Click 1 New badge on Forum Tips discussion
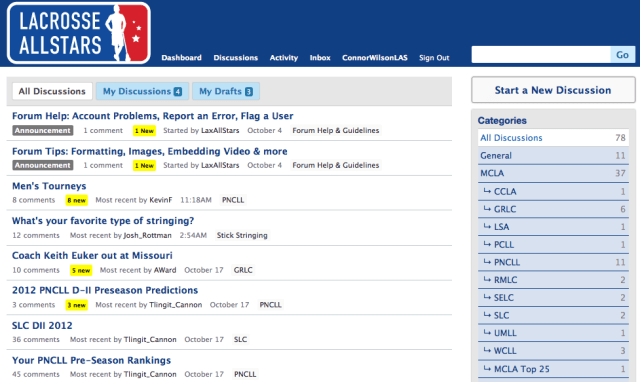640x382 pixels. coord(144,165)
